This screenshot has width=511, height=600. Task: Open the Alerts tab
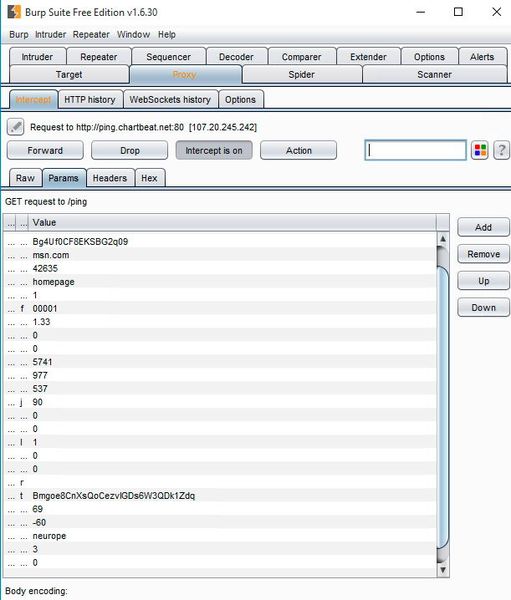tap(482, 57)
